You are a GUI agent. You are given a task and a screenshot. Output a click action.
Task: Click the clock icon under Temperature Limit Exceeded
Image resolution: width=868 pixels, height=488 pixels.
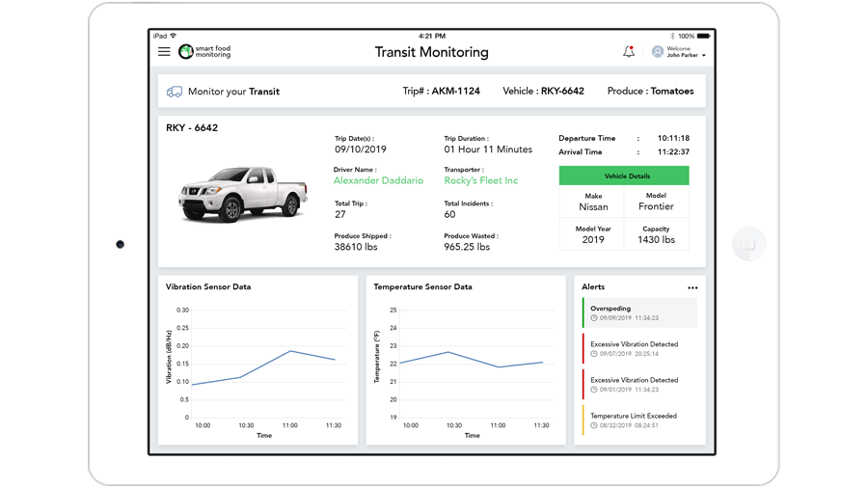(x=594, y=425)
